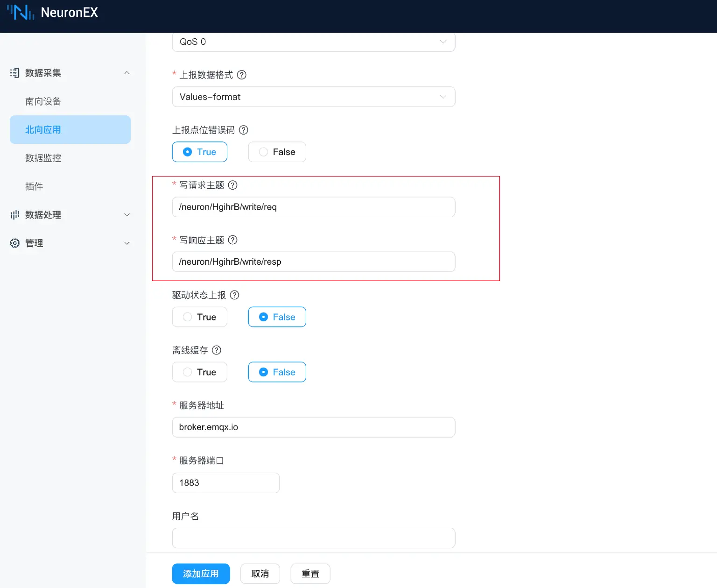Open 数据监控 menu item
This screenshot has height=588, width=717.
[x=43, y=158]
